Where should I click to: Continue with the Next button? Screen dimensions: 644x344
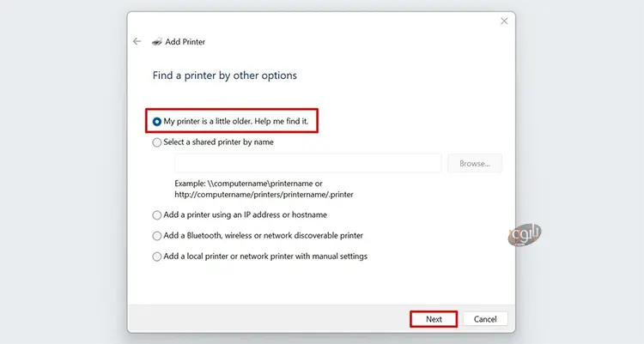click(434, 319)
